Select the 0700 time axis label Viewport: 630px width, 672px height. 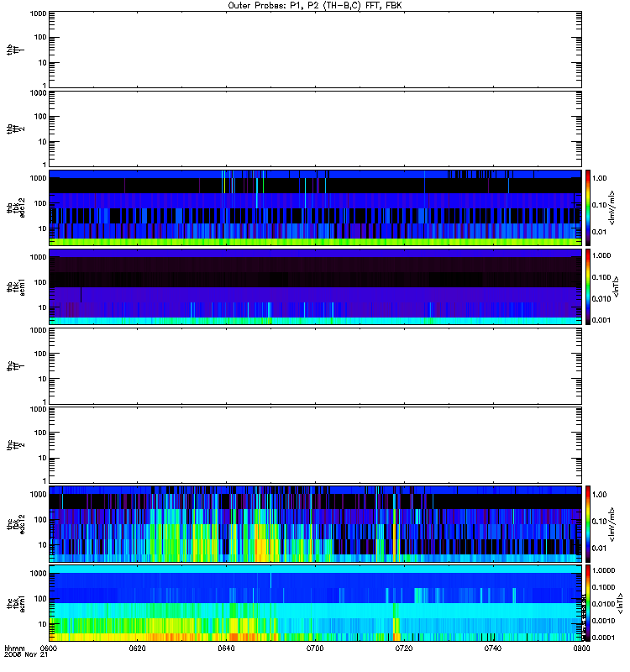tap(315, 649)
